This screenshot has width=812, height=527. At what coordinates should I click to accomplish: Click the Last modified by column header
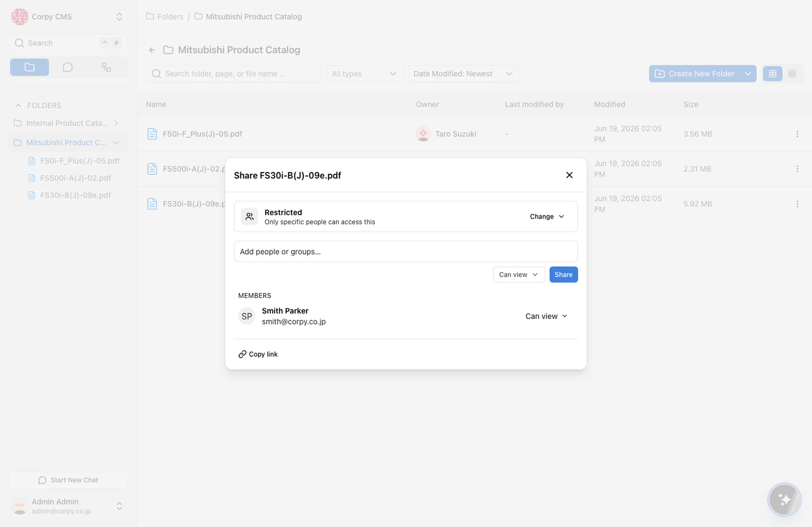(534, 104)
